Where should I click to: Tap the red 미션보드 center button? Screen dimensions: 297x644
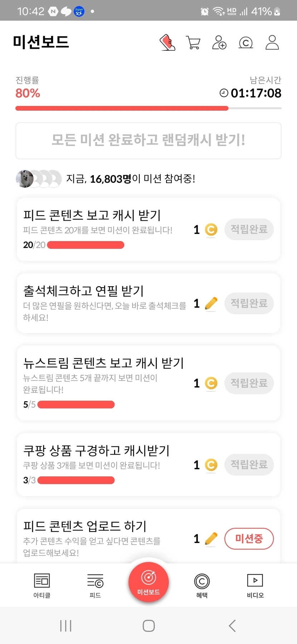pyautogui.click(x=148, y=582)
